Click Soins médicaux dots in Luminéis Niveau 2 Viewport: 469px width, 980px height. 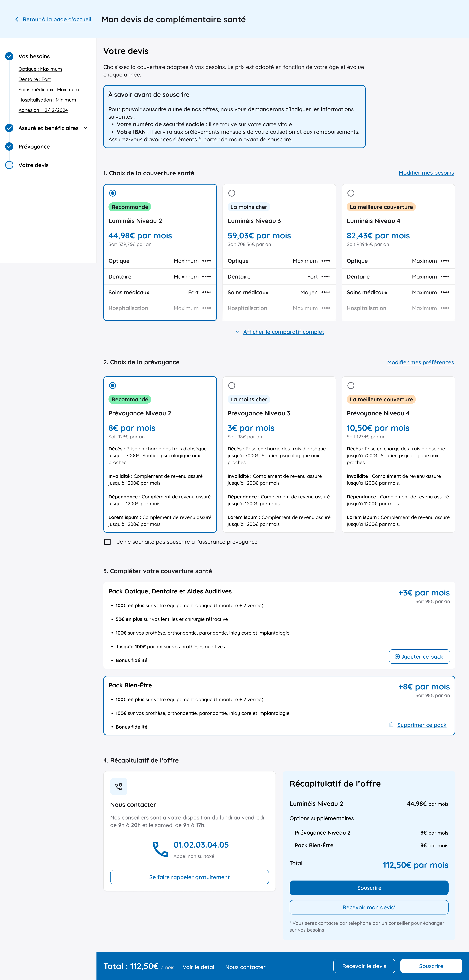point(207,292)
